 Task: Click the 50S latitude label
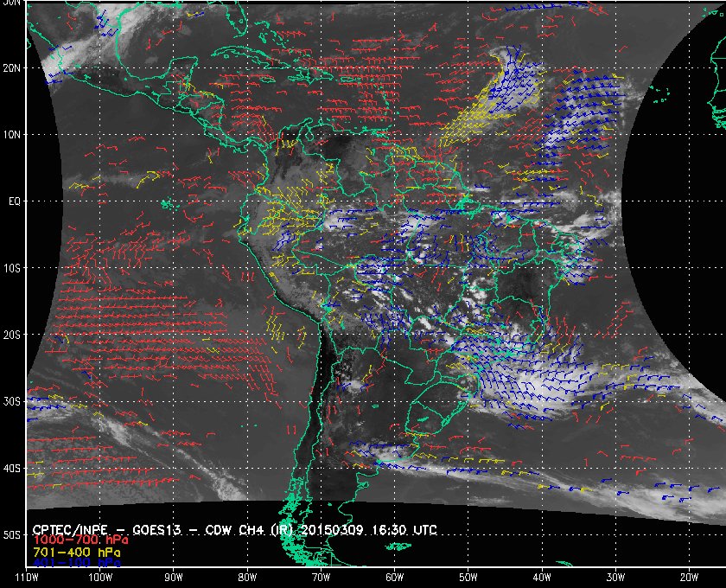pos(13,535)
